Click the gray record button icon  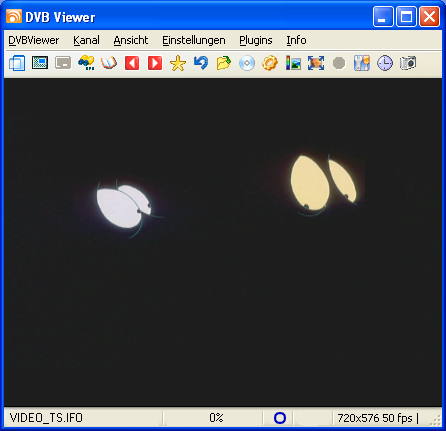coord(339,63)
